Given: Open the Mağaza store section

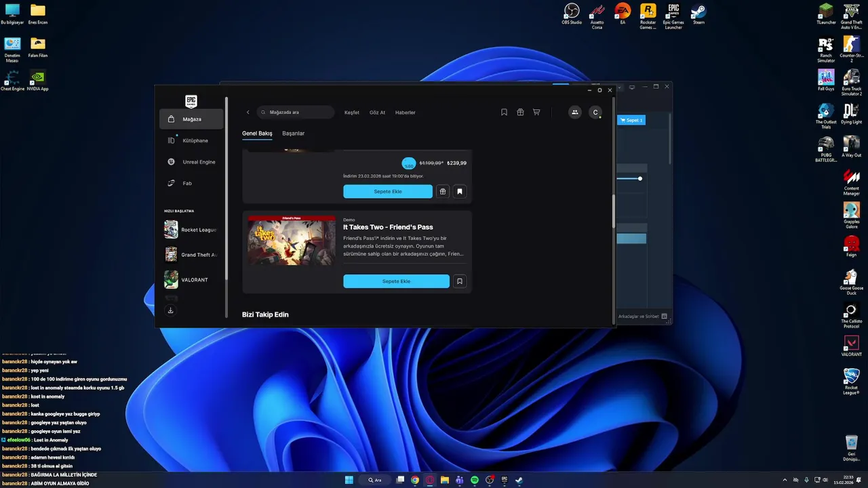Looking at the screenshot, I should [191, 119].
